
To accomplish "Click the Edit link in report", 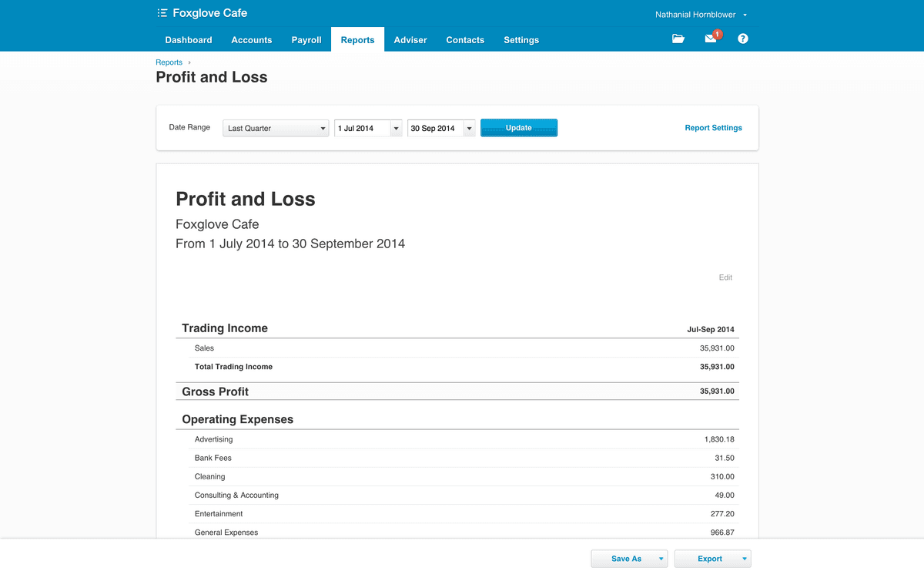I will coord(725,277).
